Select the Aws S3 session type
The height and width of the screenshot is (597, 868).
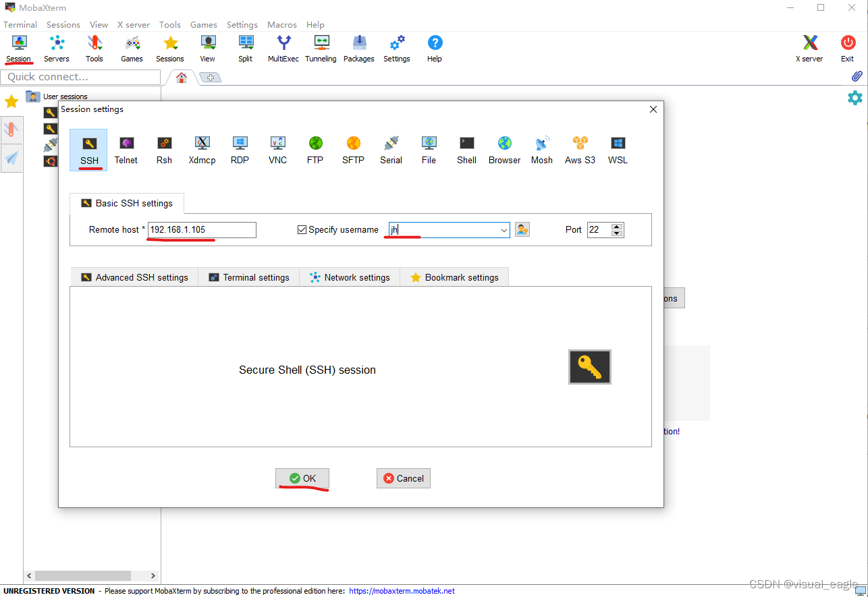coord(580,150)
